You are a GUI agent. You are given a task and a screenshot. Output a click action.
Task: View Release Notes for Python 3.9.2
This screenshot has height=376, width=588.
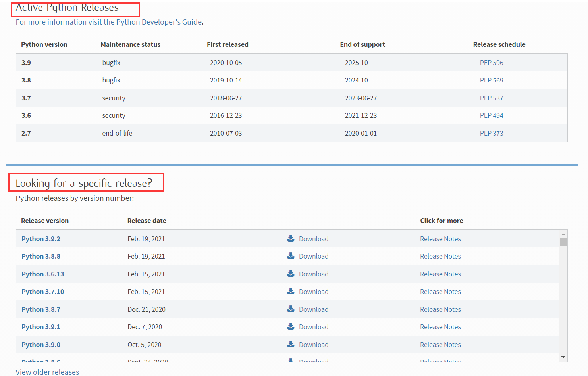440,239
